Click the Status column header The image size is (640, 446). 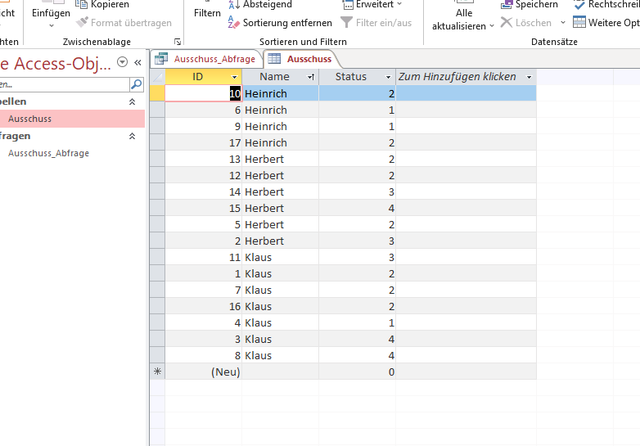(x=351, y=77)
